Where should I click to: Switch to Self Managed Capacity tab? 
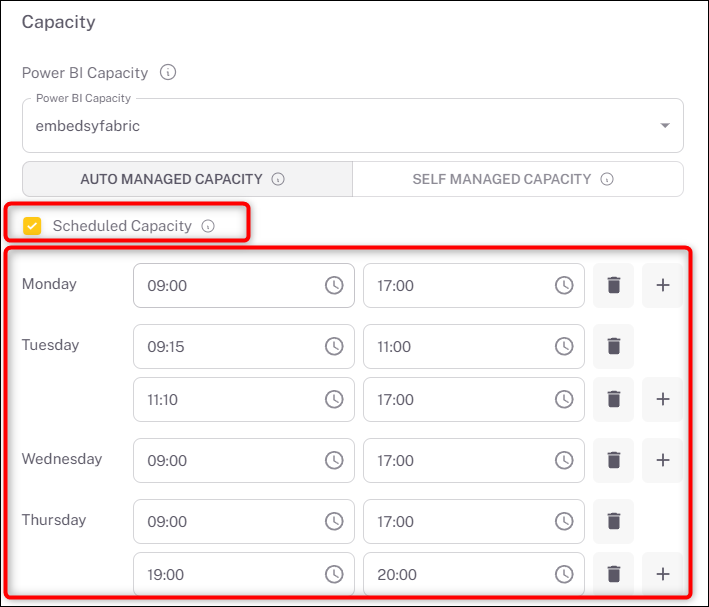pyautogui.click(x=517, y=179)
